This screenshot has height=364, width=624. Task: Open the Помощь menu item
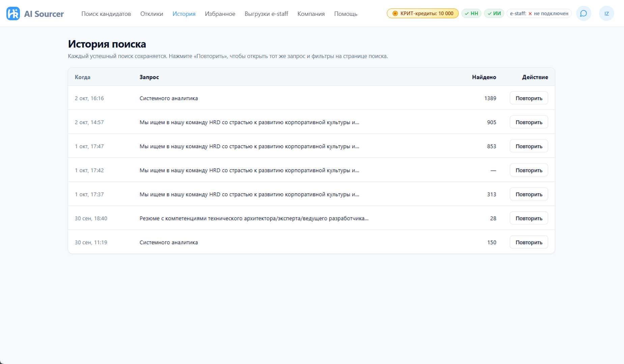(x=345, y=14)
